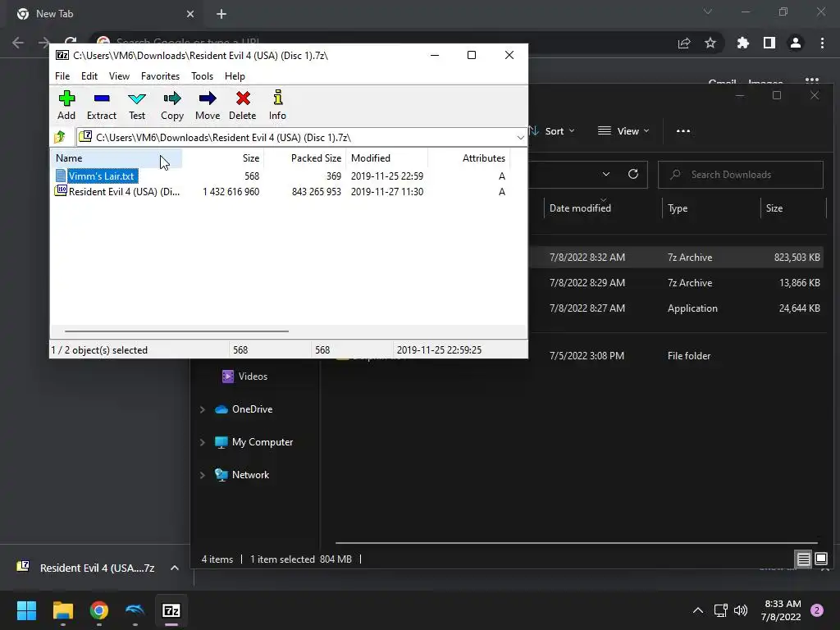
Task: Sort archive list by Packed Size column
Action: point(305,158)
